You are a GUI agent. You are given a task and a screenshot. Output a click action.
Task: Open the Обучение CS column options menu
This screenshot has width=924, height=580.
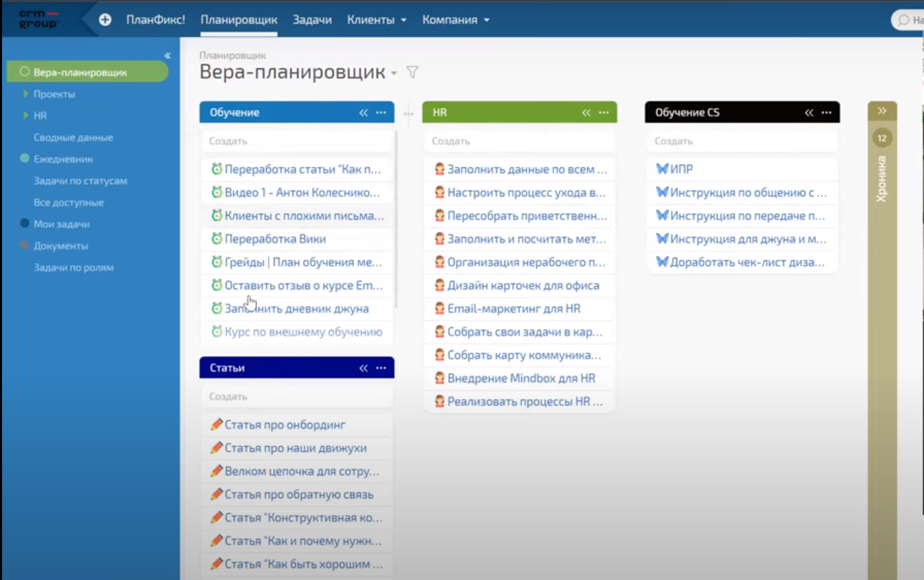pyautogui.click(x=826, y=113)
